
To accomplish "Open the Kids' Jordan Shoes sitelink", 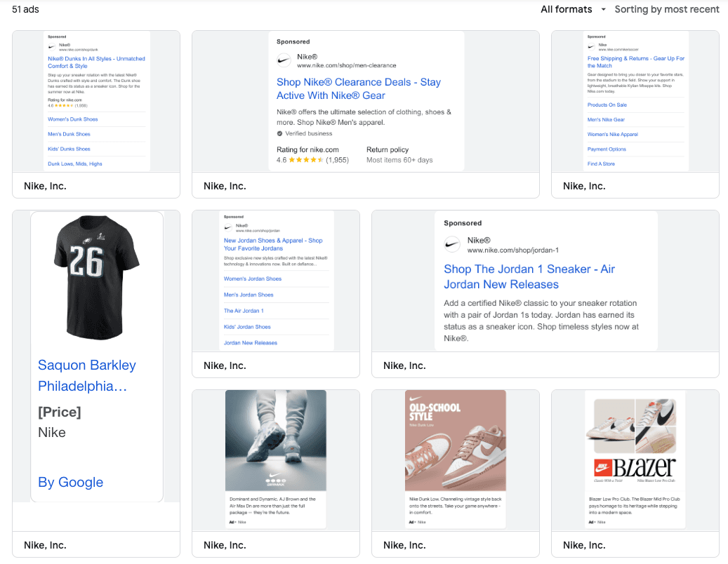I will (247, 327).
